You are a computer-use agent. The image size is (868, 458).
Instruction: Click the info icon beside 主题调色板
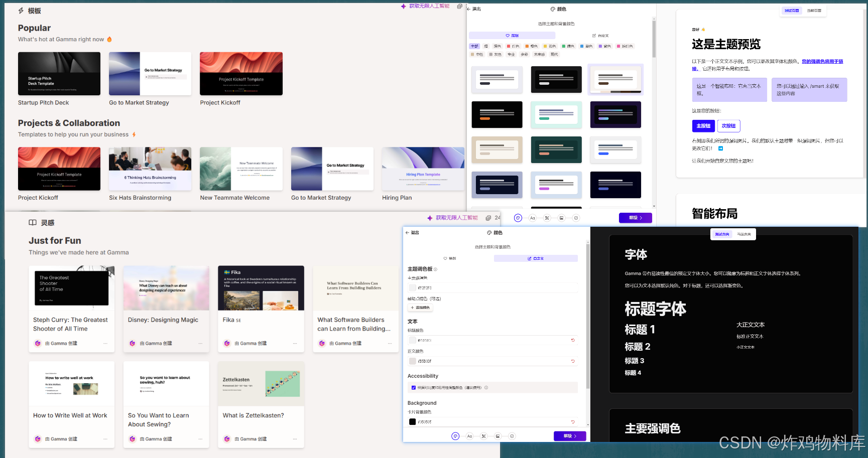(x=435, y=269)
